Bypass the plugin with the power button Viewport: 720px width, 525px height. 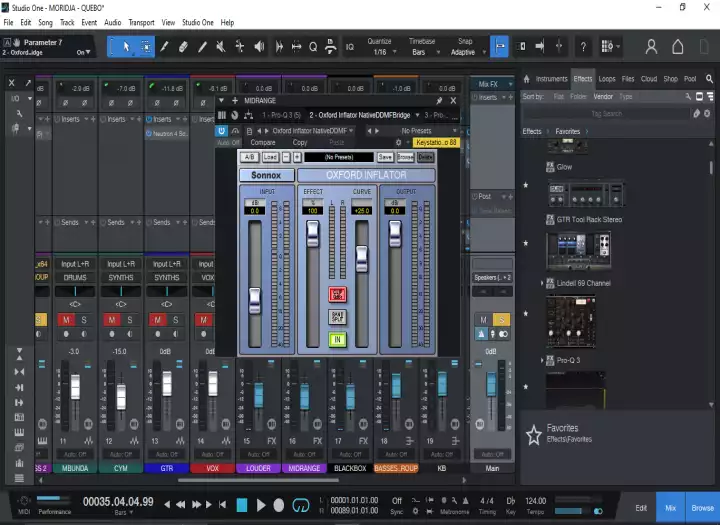click(x=221, y=131)
